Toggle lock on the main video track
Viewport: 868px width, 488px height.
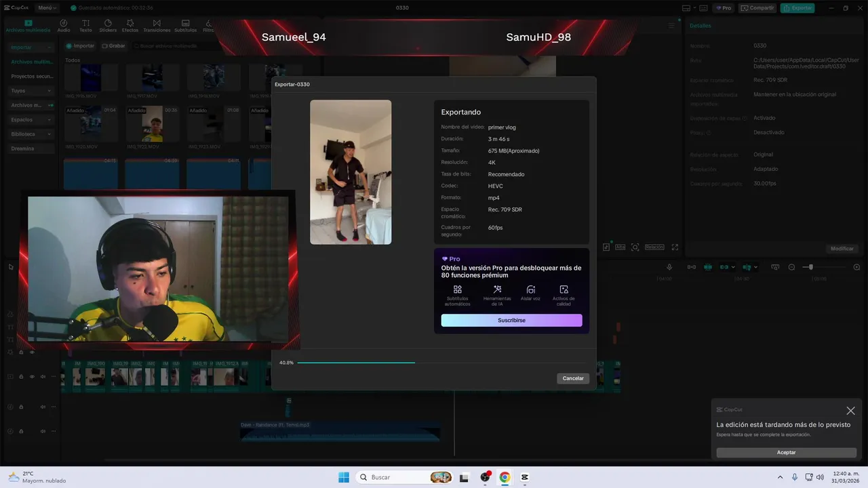pyautogui.click(x=21, y=377)
